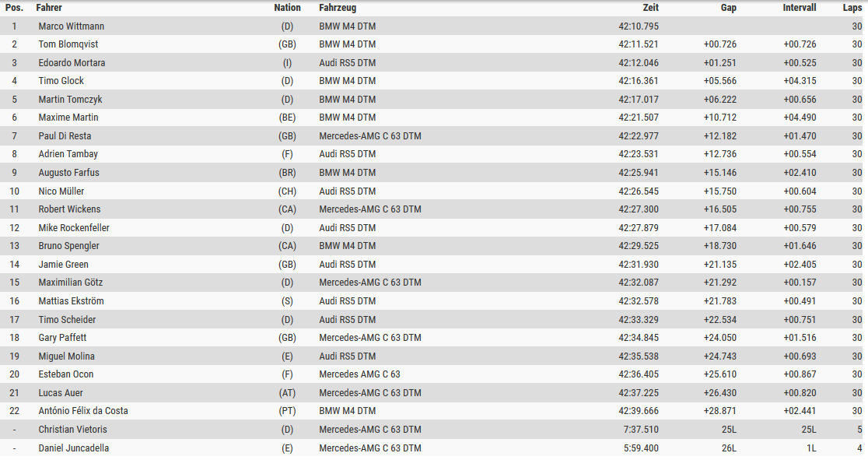Click Edoardo Mortara in the results

72,62
